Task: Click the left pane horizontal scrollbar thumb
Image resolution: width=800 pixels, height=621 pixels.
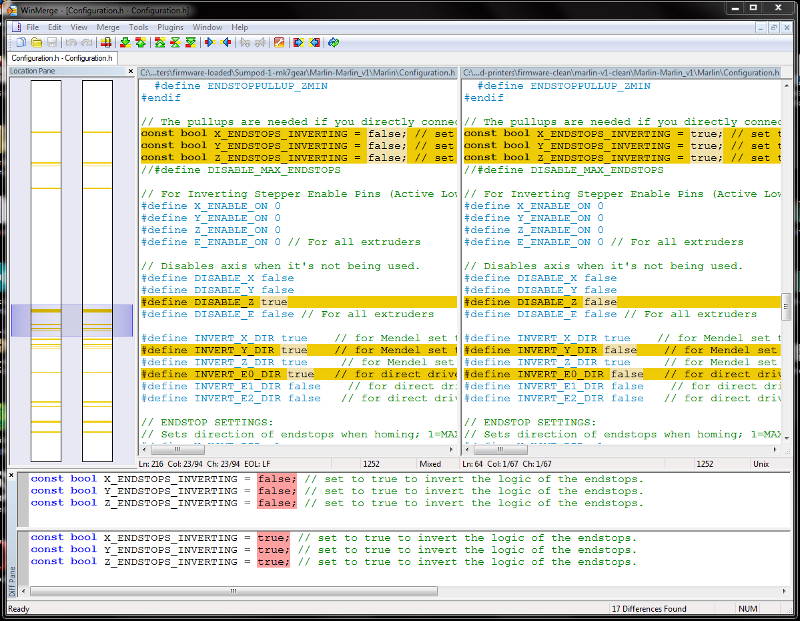Action: [177, 450]
